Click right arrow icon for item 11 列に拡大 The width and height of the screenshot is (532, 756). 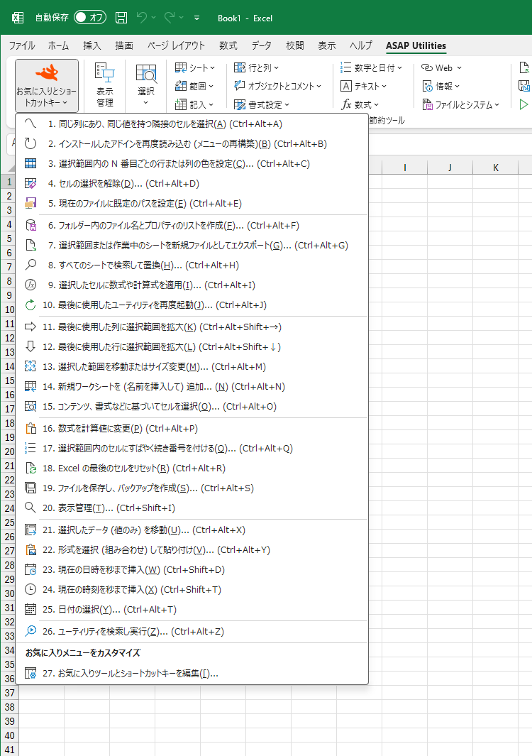coord(31,327)
